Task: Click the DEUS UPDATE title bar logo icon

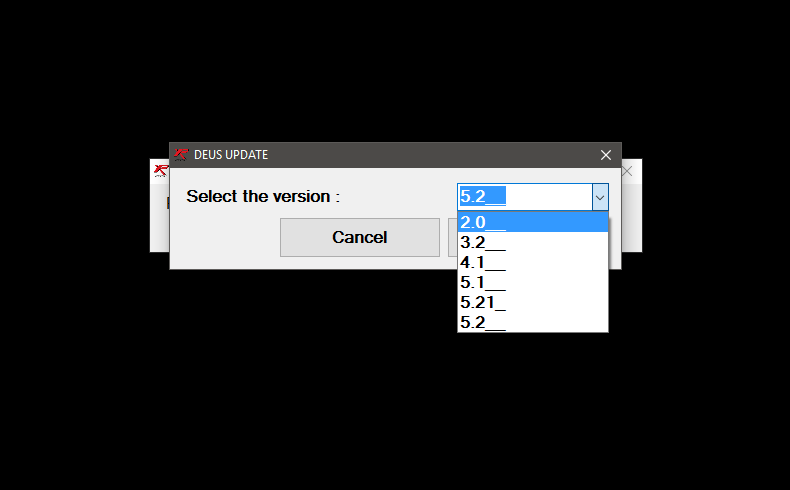Action: click(x=181, y=155)
